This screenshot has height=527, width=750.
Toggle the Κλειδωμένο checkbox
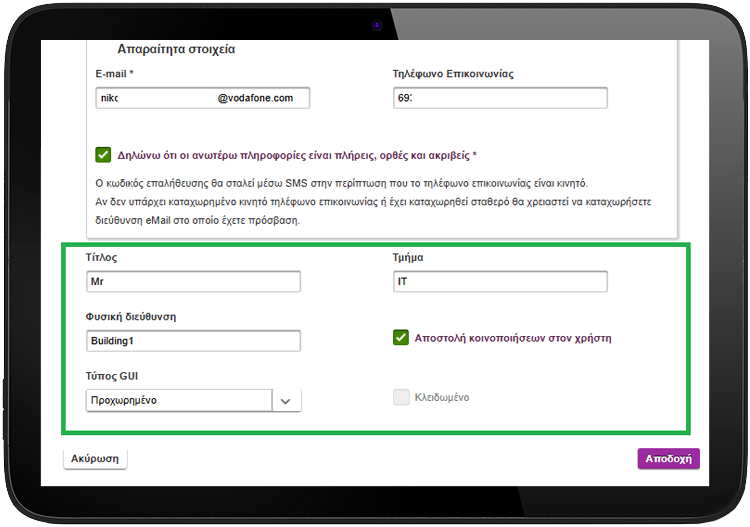pos(401,397)
